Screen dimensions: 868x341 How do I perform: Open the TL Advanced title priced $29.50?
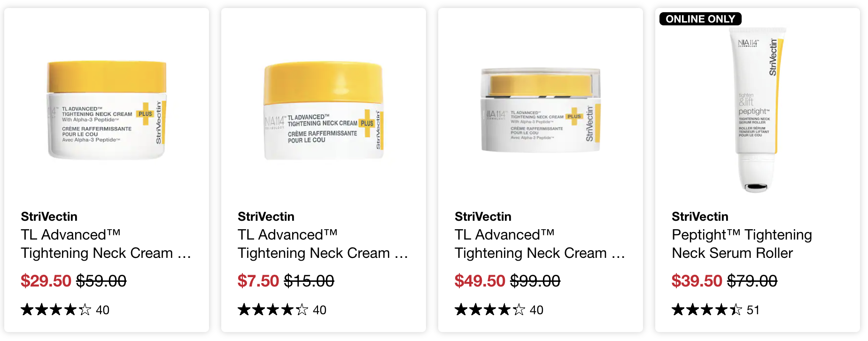(x=106, y=244)
